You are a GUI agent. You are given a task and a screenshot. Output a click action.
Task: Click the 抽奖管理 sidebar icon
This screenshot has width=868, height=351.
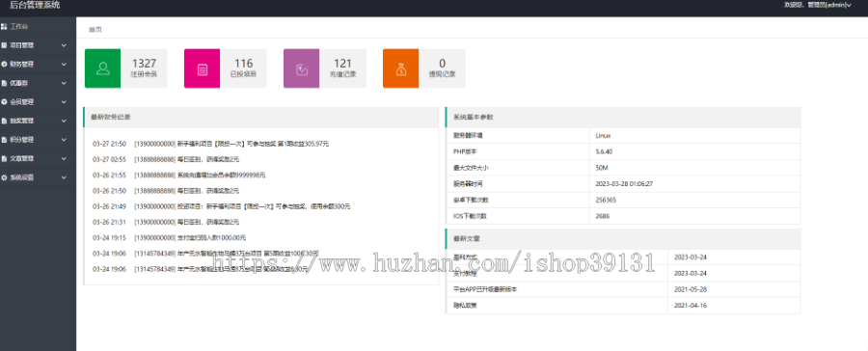point(4,121)
